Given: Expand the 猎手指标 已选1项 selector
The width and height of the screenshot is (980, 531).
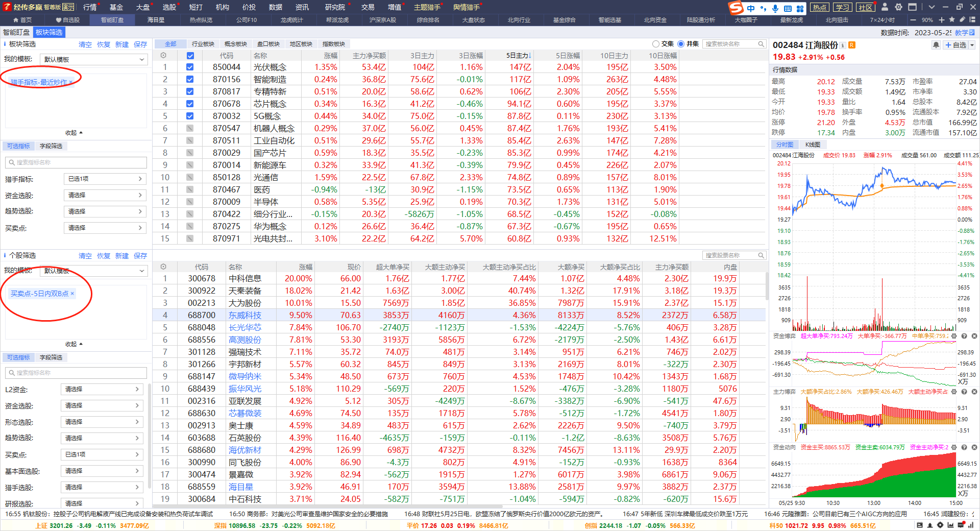Looking at the screenshot, I should pyautogui.click(x=105, y=179).
